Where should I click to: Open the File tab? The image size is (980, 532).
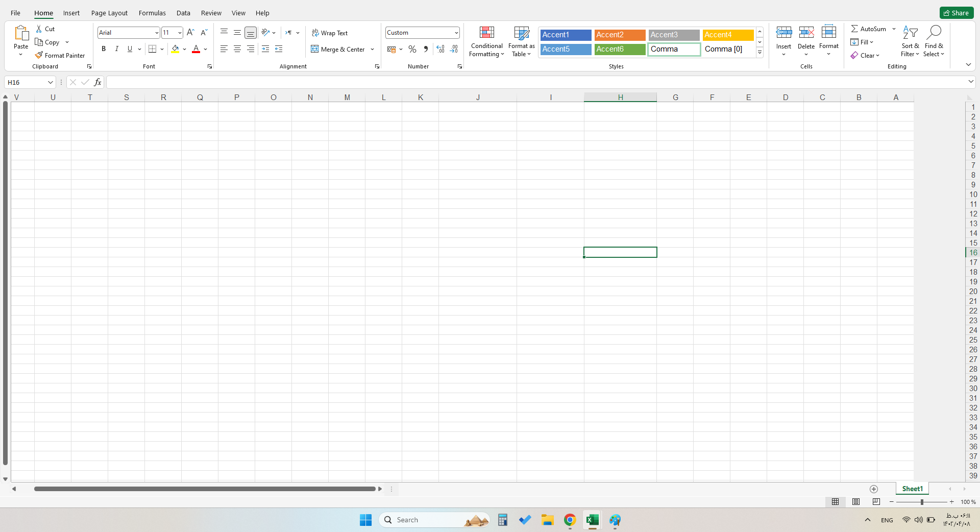(15, 13)
